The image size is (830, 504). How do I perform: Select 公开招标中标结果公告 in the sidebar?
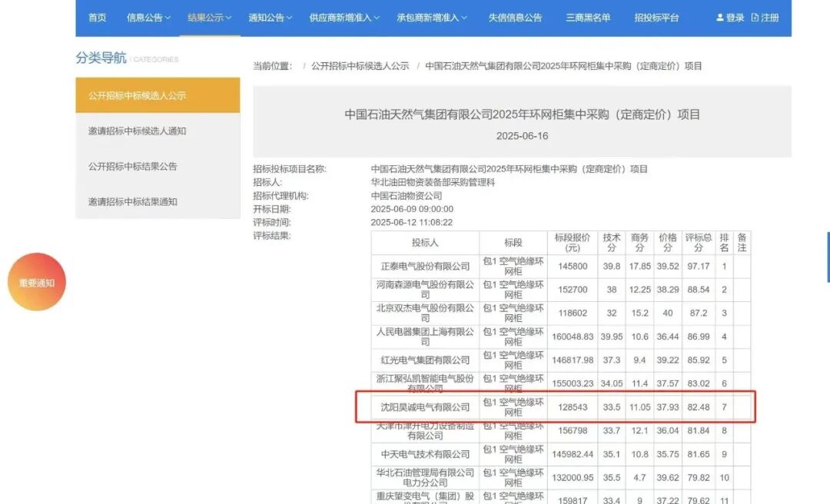point(158,166)
